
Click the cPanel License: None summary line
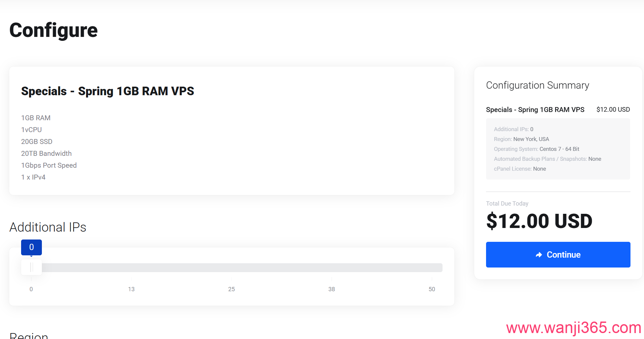520,169
